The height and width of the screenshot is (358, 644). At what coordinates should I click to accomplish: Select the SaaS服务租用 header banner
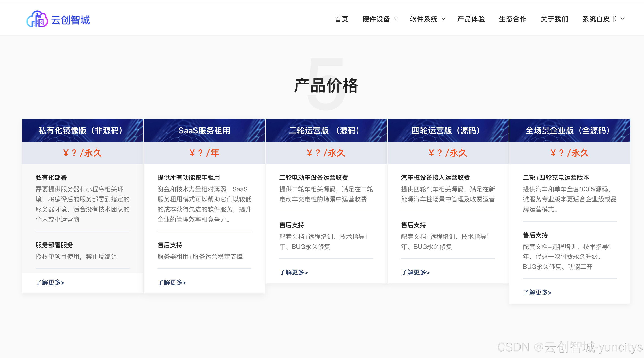pos(204,130)
